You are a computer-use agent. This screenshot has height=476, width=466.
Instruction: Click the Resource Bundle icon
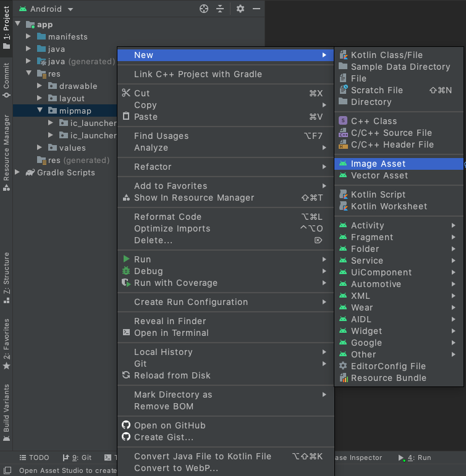pyautogui.click(x=343, y=378)
